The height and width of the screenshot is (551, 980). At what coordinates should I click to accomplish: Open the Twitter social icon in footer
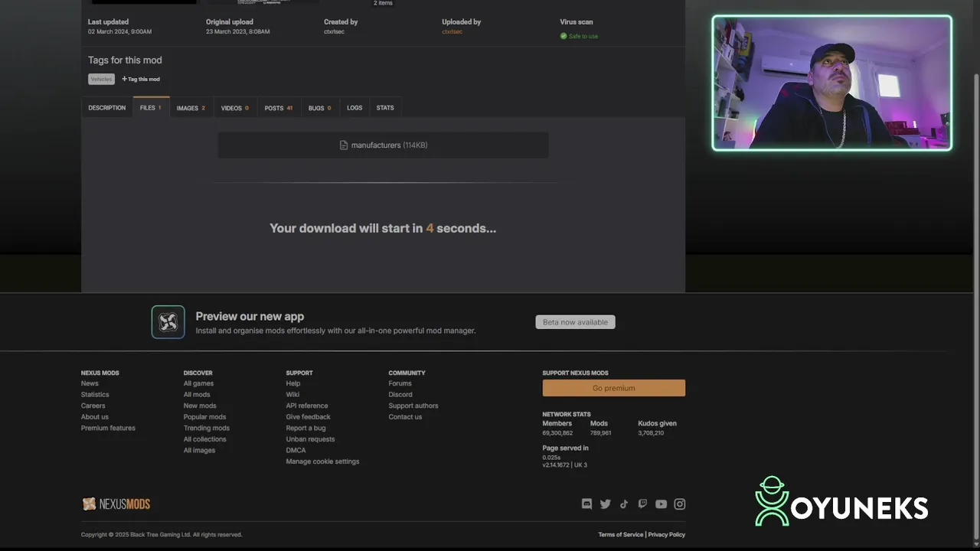pos(606,504)
